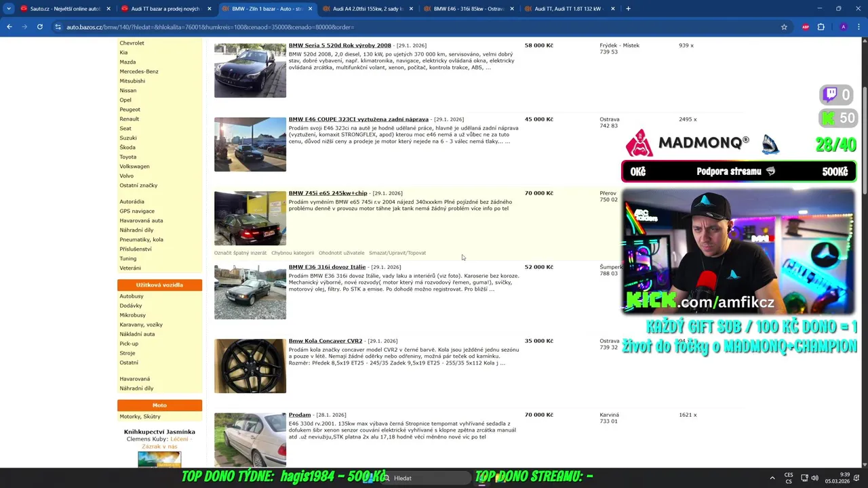The height and width of the screenshot is (488, 868).
Task: View the silver E46 330d photo thumbnail
Action: pyautogui.click(x=250, y=439)
